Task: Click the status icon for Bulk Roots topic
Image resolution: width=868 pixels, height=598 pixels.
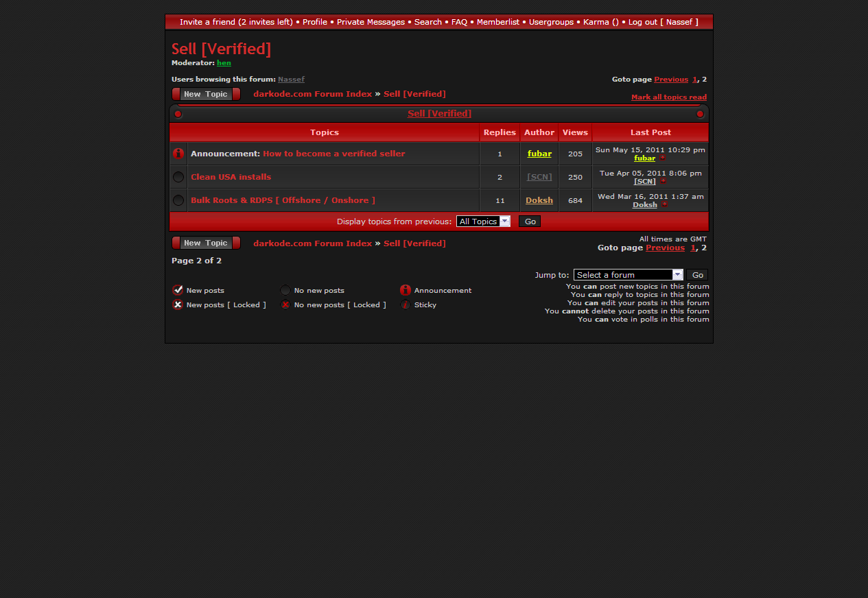Action: click(178, 200)
